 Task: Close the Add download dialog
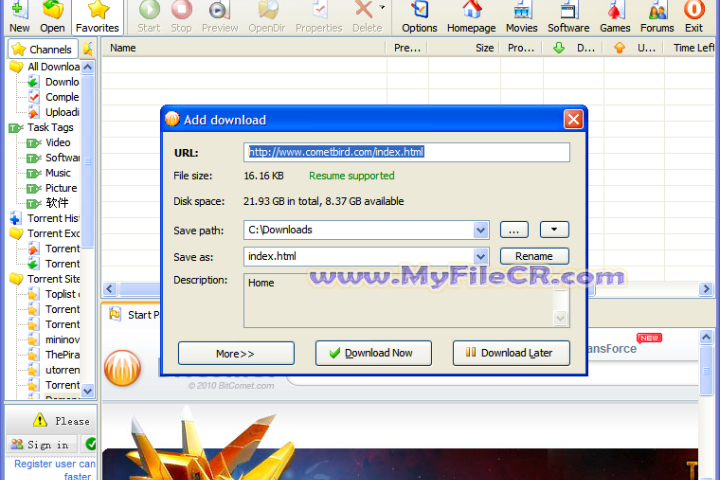[574, 119]
